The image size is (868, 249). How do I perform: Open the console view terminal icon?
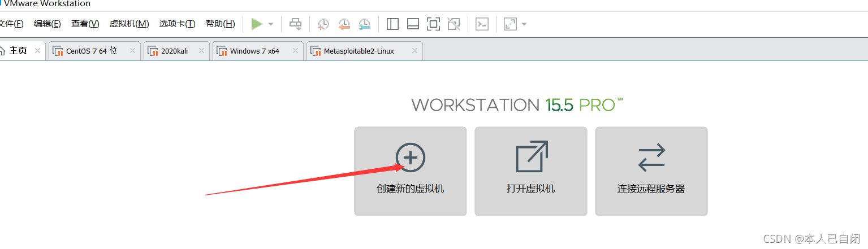pyautogui.click(x=482, y=24)
